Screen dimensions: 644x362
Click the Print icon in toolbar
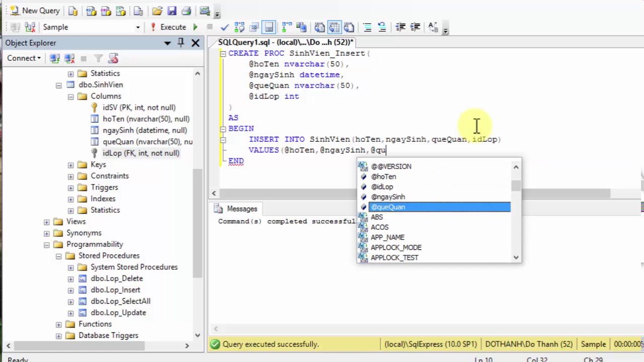[x=186, y=11]
